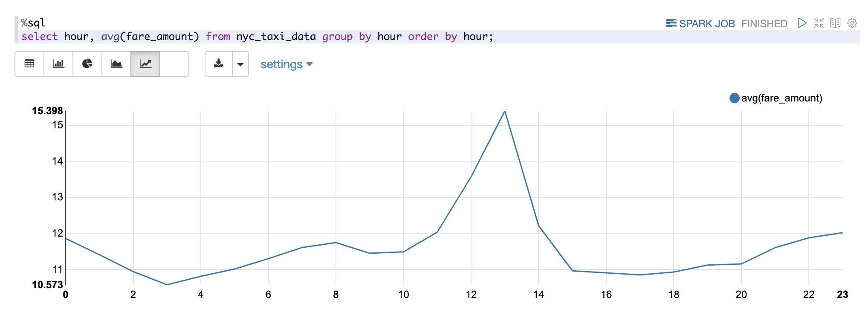
Task: Download the result data
Action: point(219,64)
